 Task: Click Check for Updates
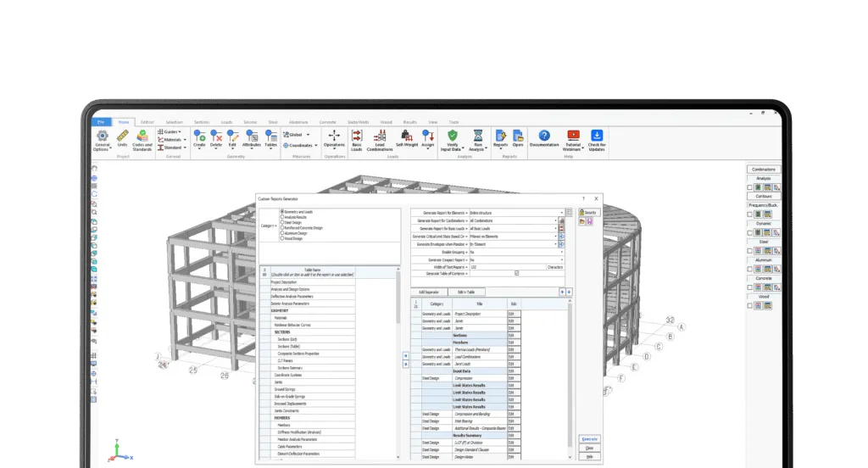click(597, 140)
